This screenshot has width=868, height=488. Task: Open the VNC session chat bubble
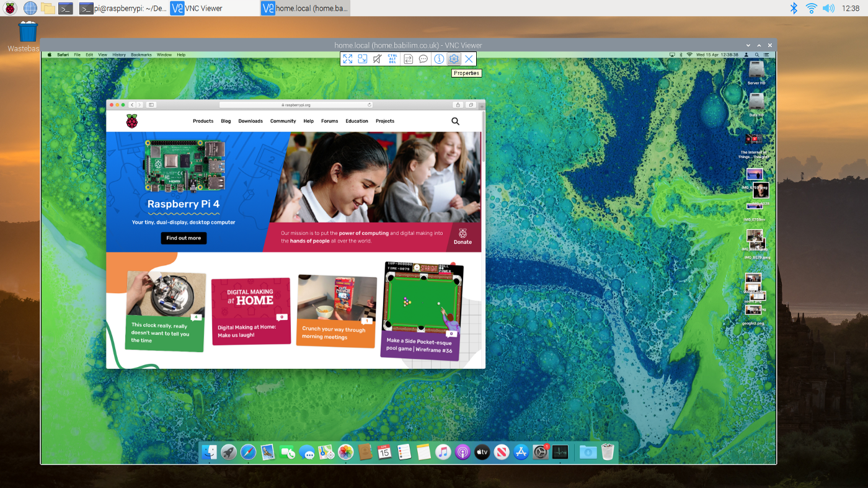point(423,58)
